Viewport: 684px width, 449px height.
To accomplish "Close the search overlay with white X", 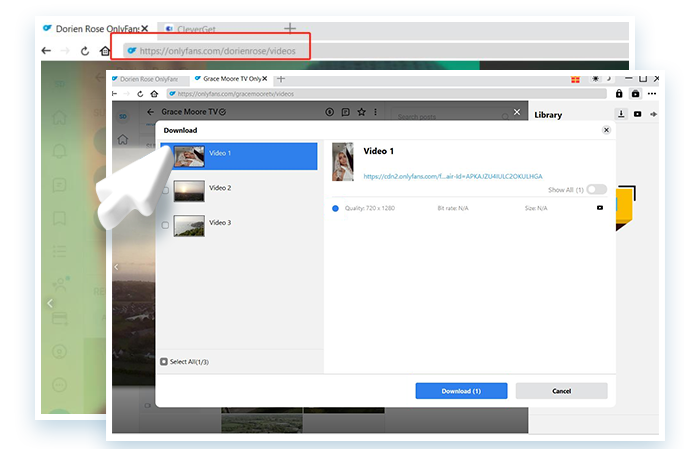I will [x=517, y=112].
